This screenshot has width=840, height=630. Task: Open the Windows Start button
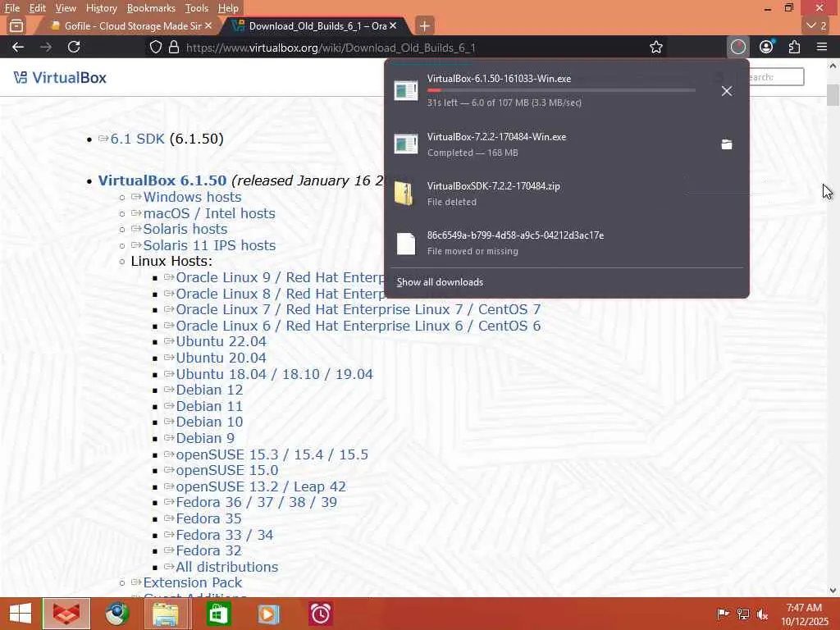pyautogui.click(x=21, y=614)
